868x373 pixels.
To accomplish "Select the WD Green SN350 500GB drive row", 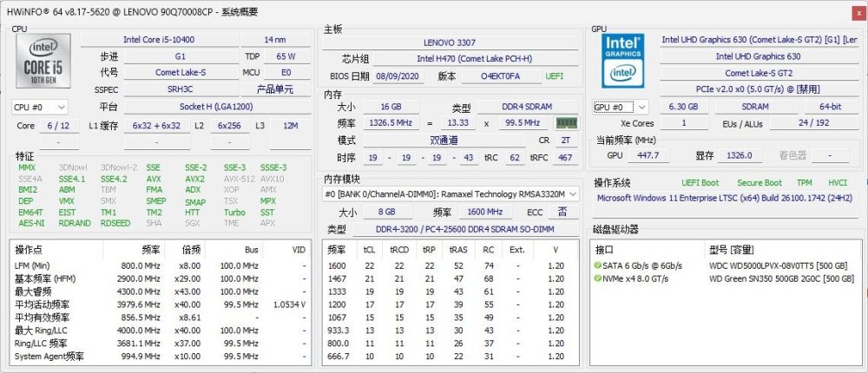I will 726,279.
